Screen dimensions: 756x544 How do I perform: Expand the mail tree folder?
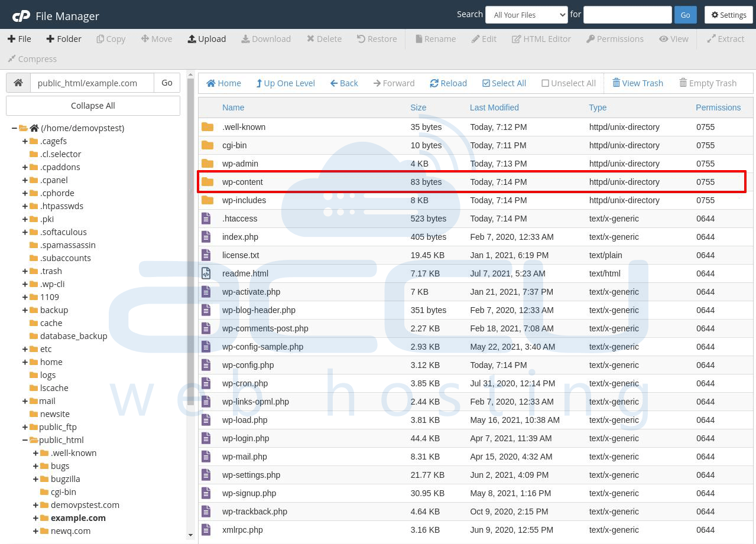[x=25, y=401]
